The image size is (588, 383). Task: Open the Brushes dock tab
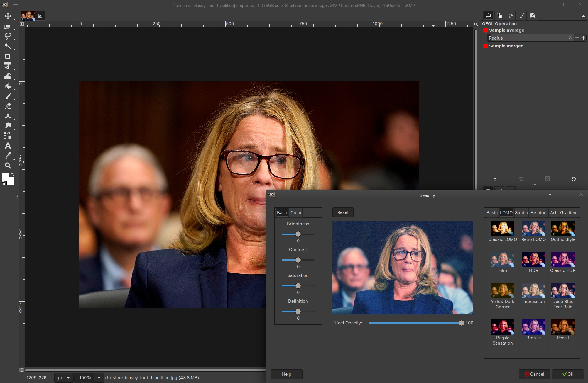[522, 16]
